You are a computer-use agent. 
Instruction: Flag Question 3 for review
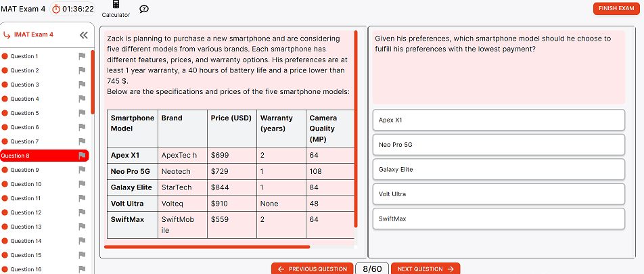click(x=82, y=85)
